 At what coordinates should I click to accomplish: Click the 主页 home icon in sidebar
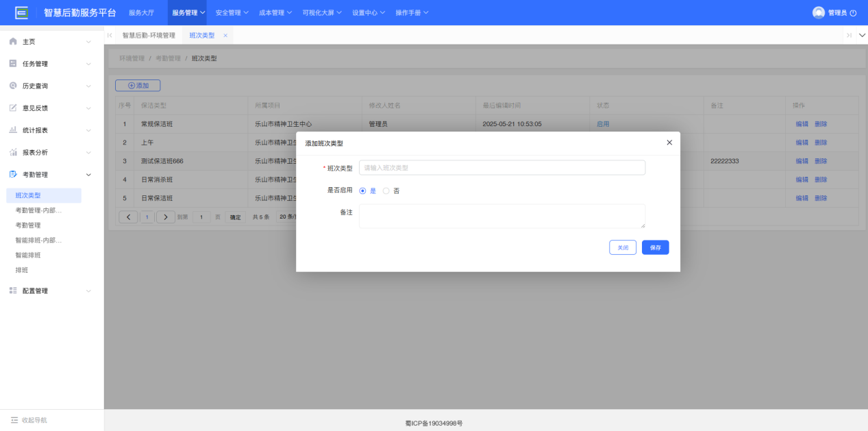(x=13, y=42)
